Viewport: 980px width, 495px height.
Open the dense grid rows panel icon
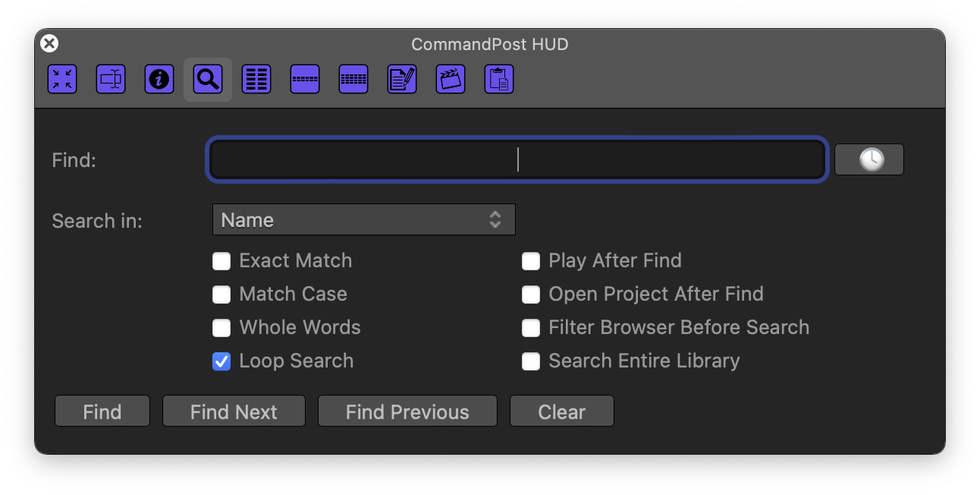(353, 79)
